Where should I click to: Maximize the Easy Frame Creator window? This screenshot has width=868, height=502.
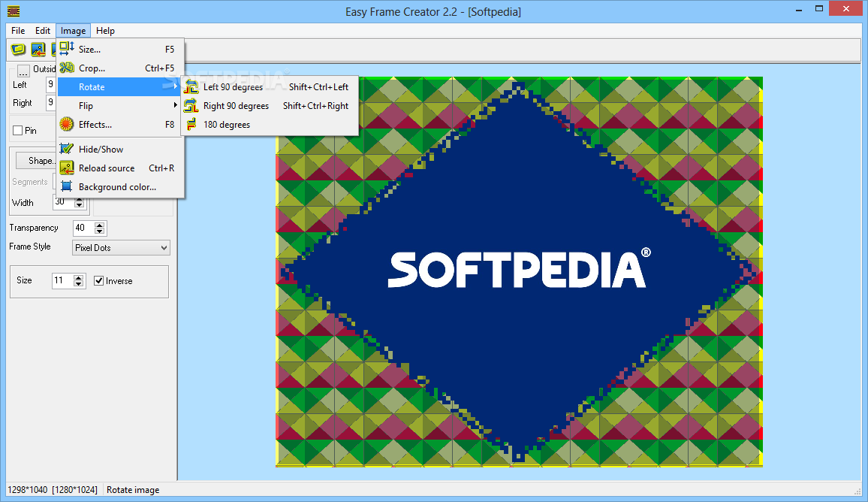(x=819, y=8)
